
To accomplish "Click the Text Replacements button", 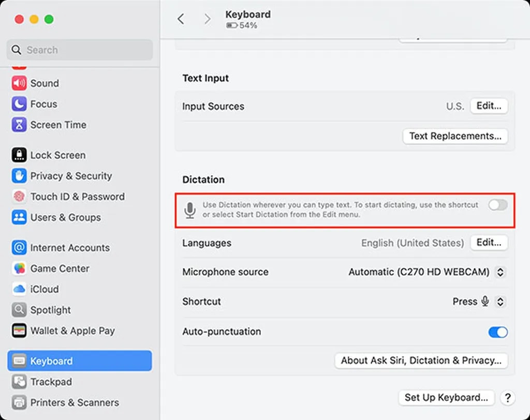I will (455, 136).
